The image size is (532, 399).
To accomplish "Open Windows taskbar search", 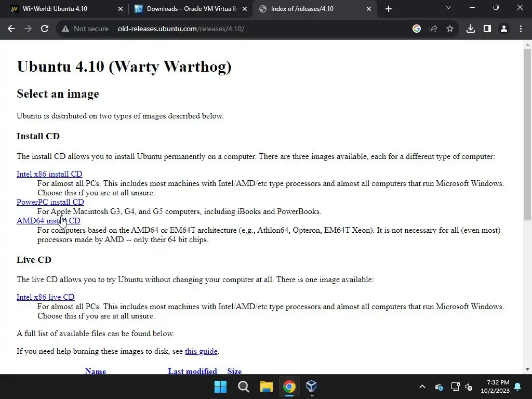I will pyautogui.click(x=243, y=387).
